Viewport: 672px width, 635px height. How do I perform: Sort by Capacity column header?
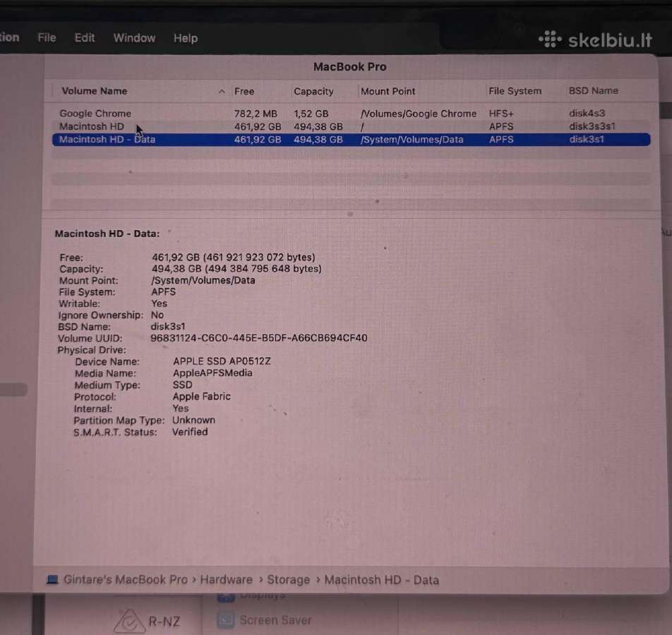tap(313, 91)
